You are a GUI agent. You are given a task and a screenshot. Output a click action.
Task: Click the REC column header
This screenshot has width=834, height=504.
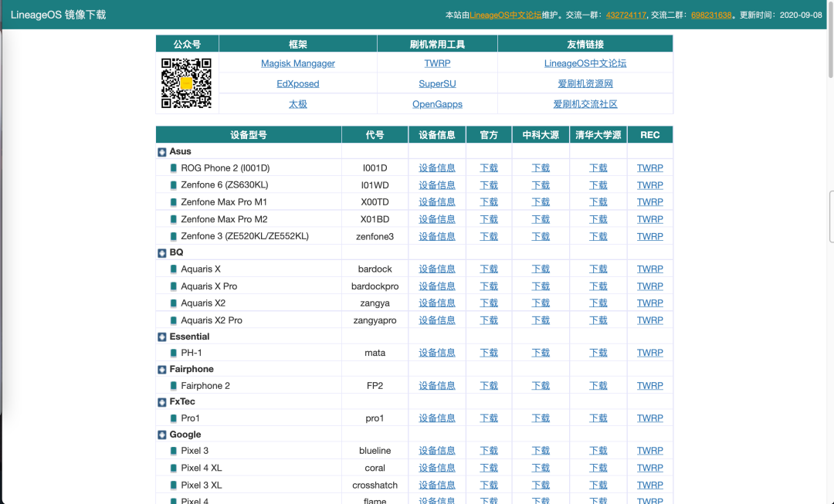[650, 135]
